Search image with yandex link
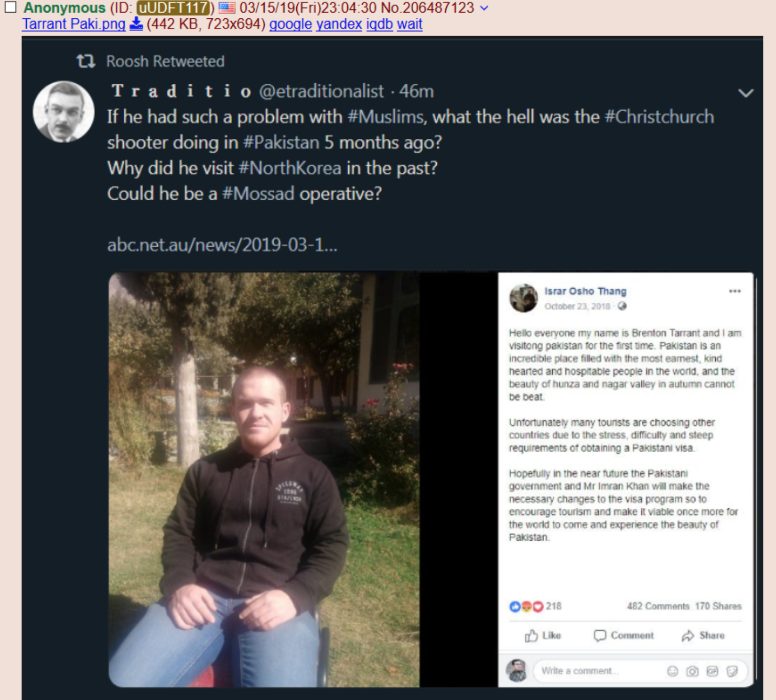Screen dimensions: 776x700 coord(339,24)
